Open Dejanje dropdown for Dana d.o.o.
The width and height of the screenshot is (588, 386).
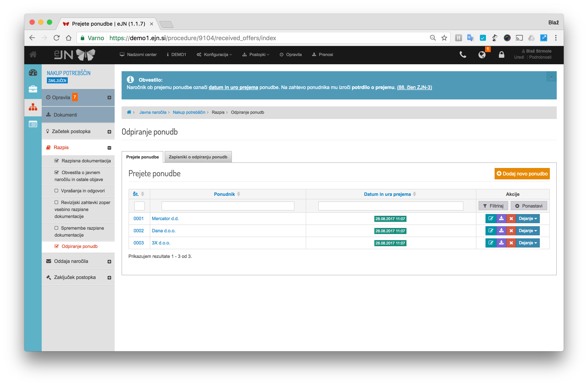pos(528,231)
